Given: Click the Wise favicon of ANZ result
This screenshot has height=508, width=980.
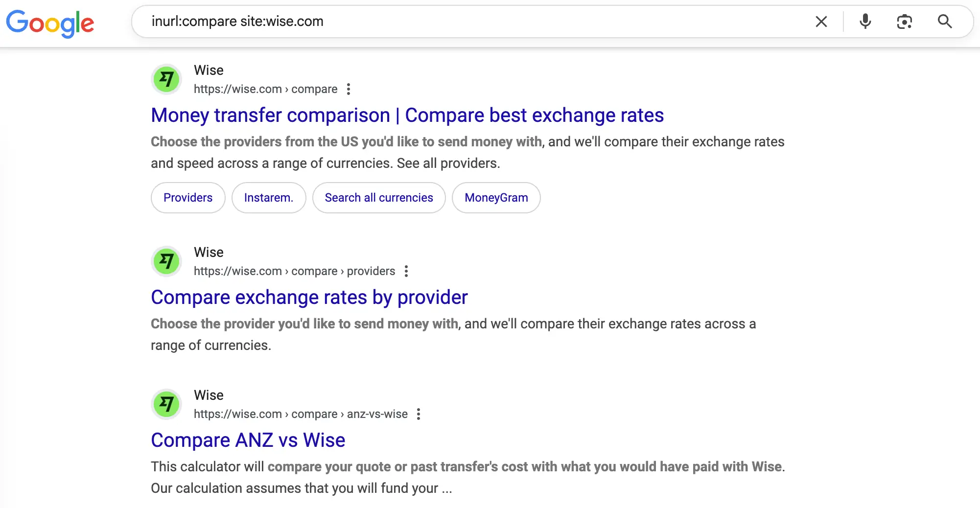Looking at the screenshot, I should pos(166,404).
